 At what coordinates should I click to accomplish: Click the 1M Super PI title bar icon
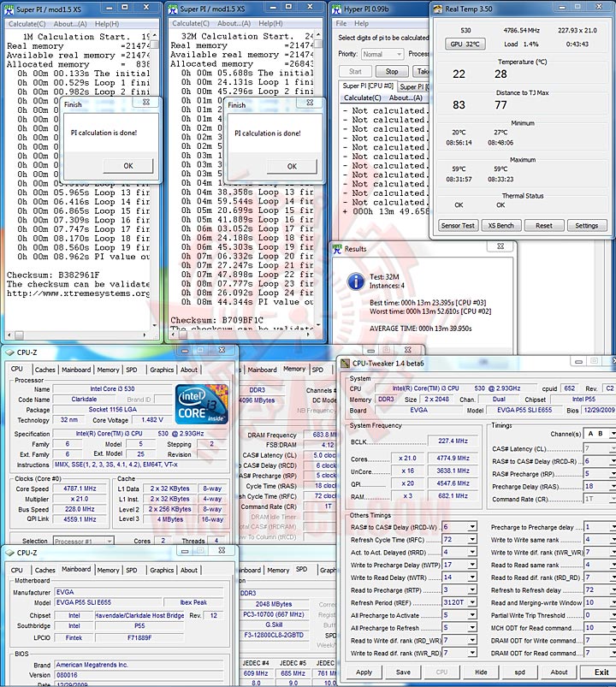[x=9, y=9]
